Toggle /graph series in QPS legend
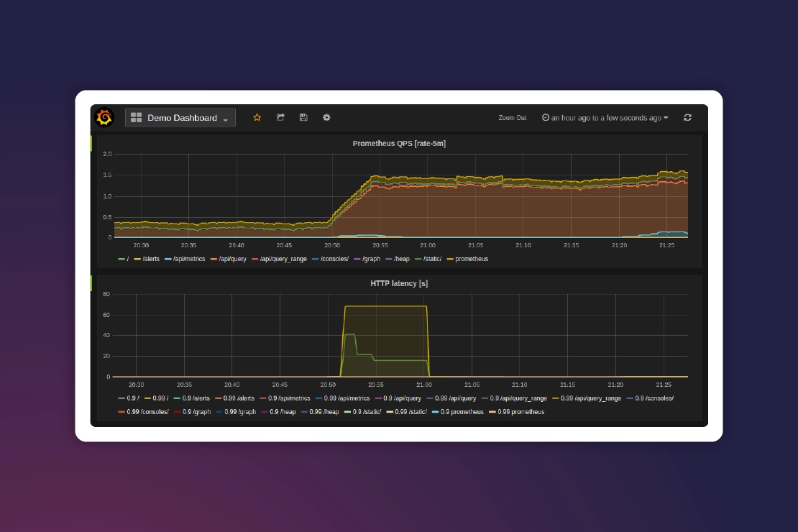798x532 pixels. (367, 259)
